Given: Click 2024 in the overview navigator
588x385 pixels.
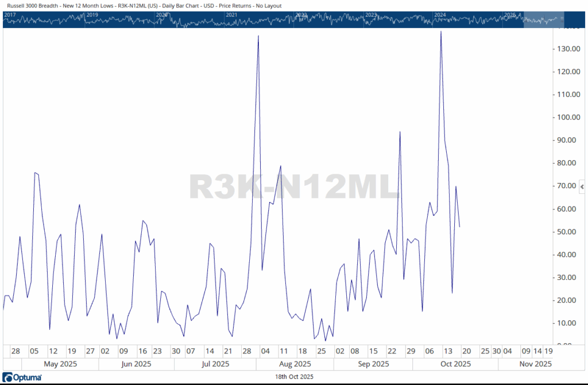Looking at the screenshot, I should click(440, 14).
